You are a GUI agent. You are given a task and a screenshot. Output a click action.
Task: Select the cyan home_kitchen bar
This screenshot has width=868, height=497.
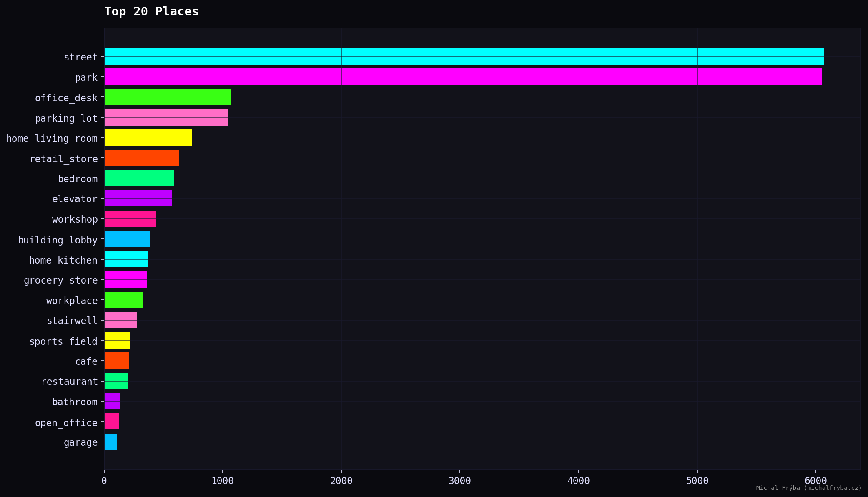tap(126, 259)
